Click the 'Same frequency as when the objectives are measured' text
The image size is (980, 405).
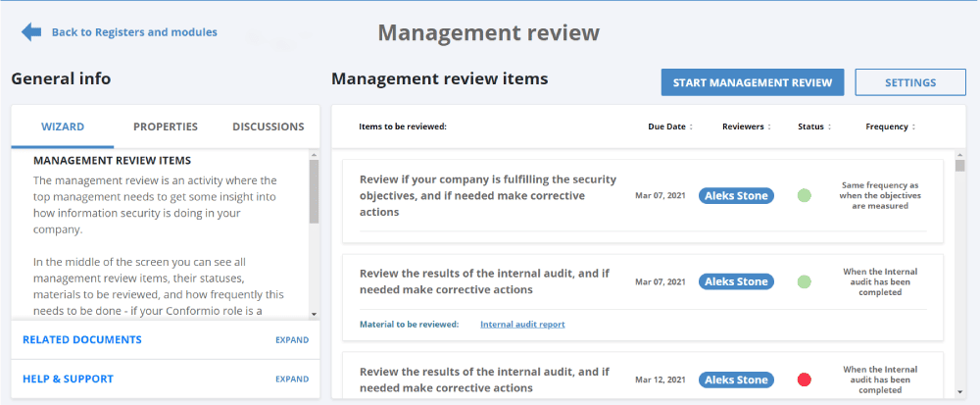click(880, 195)
